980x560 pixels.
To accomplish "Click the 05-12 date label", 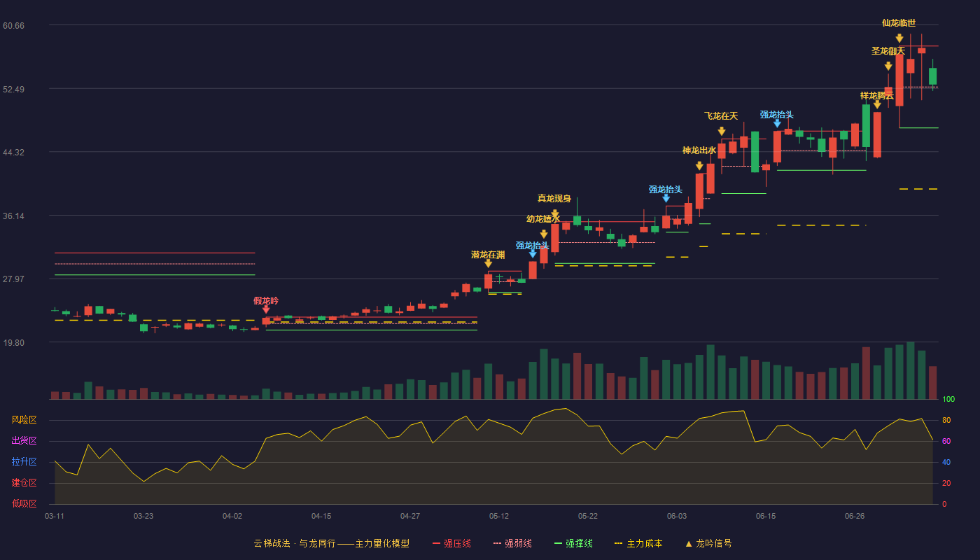I will click(x=499, y=516).
